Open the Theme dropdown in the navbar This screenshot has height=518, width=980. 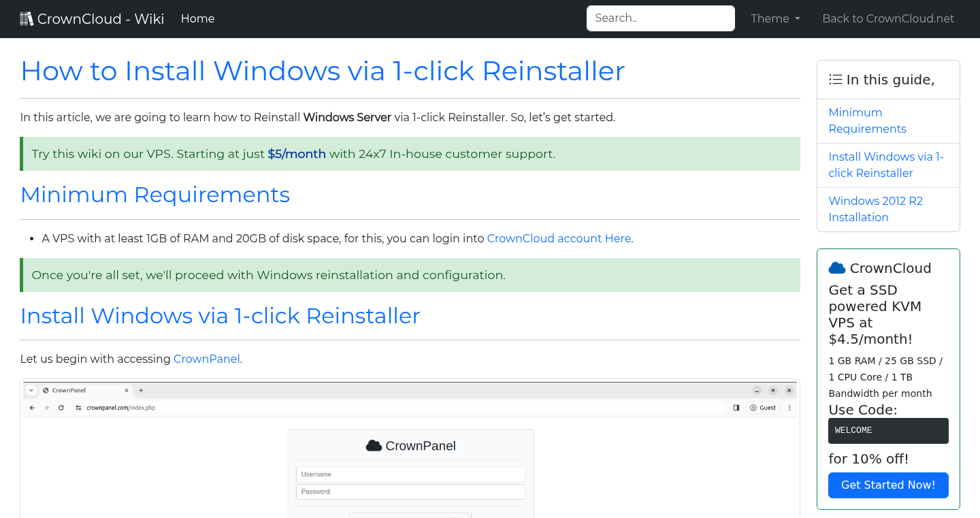pos(775,18)
